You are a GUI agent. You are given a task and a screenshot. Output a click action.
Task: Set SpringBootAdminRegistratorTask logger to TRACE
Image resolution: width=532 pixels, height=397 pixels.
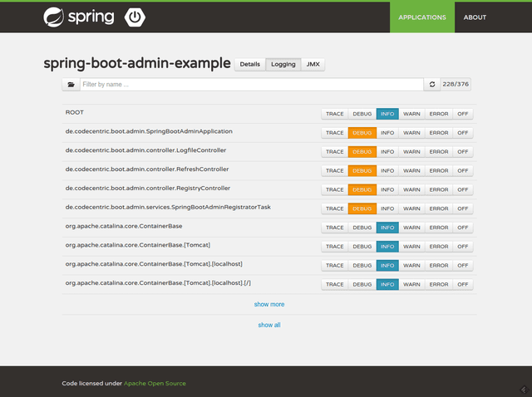point(334,209)
